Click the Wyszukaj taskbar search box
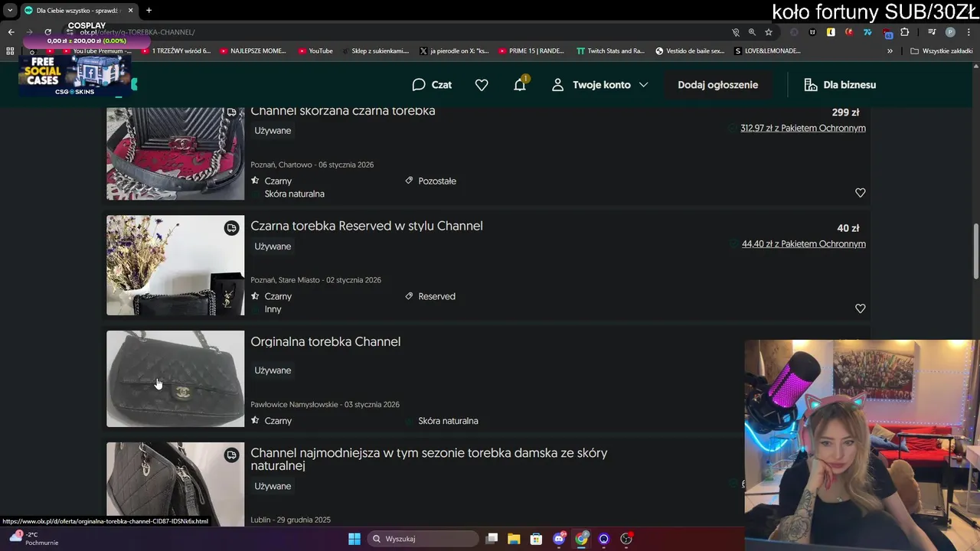The width and height of the screenshot is (980, 551). point(423,539)
